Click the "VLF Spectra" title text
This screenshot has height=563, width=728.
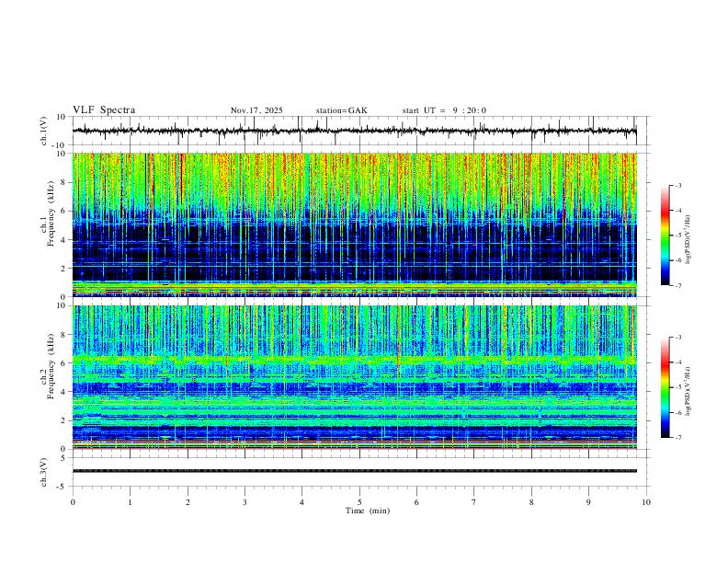click(104, 110)
